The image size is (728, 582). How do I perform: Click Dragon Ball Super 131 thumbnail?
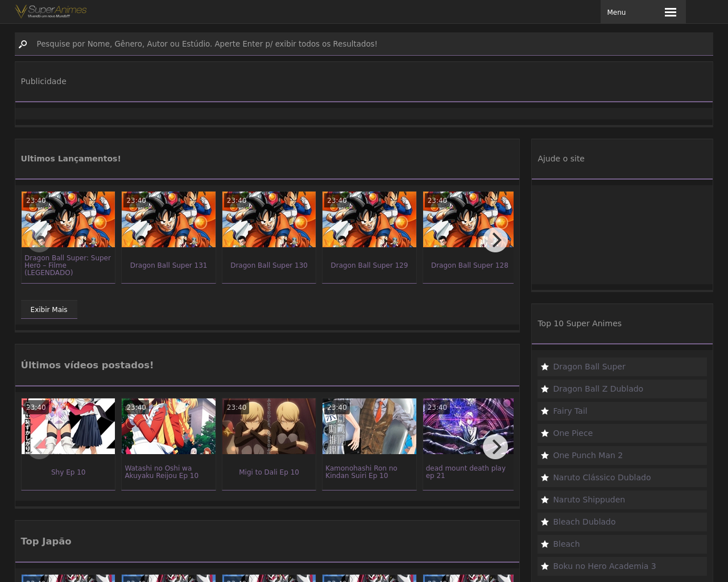pos(168,219)
